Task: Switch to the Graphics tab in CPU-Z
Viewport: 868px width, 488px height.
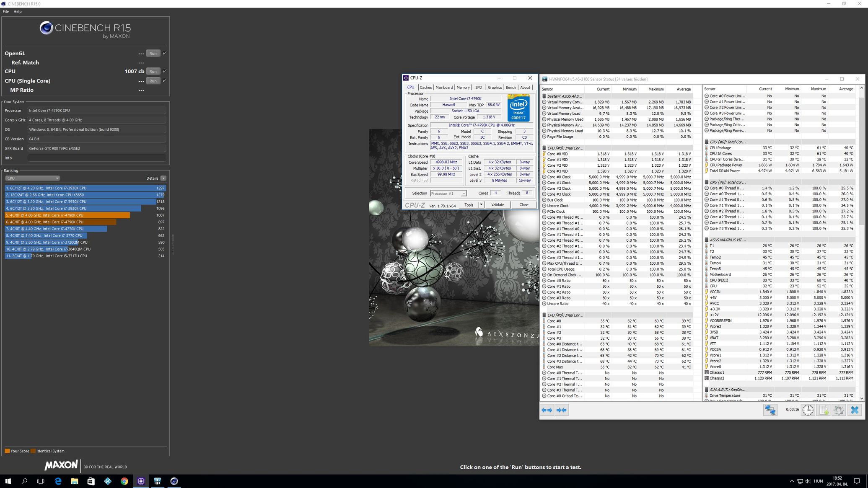Action: (495, 88)
